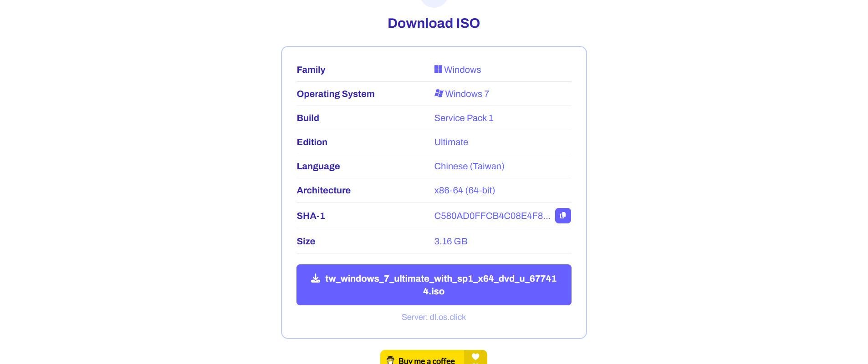Download tw_windows_7_ultimate_with_sp1_x64 ISO file
Image resolution: width=868 pixels, height=364 pixels.
click(434, 285)
